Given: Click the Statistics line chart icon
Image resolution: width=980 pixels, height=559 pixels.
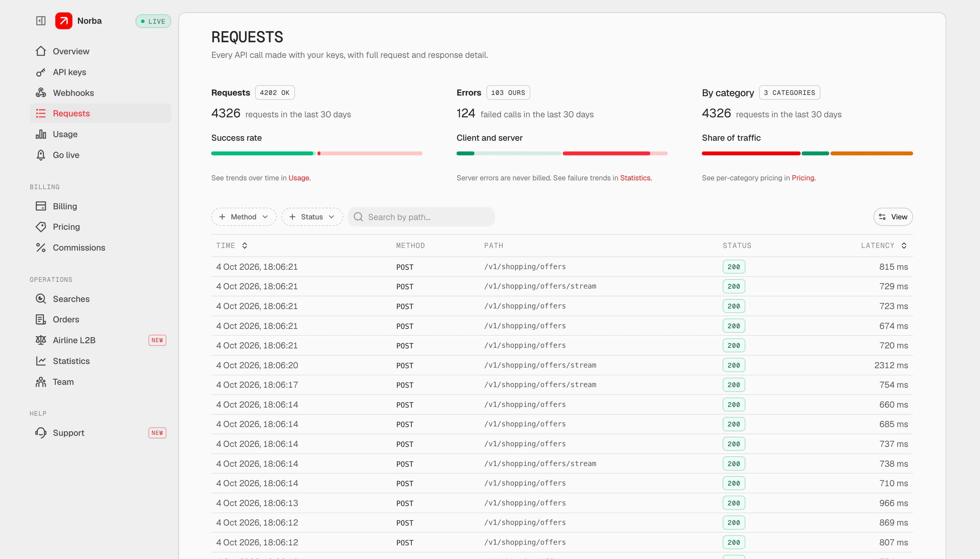Looking at the screenshot, I should coord(41,361).
